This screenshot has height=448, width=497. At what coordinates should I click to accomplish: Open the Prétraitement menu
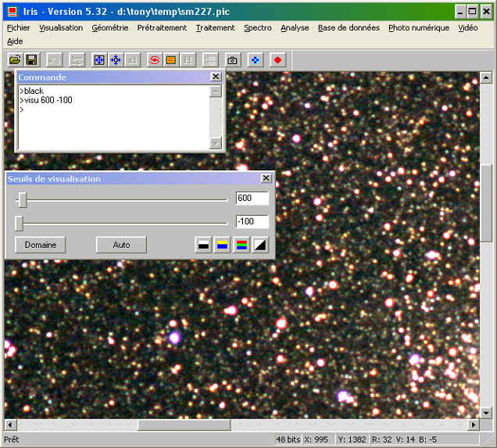tap(162, 28)
